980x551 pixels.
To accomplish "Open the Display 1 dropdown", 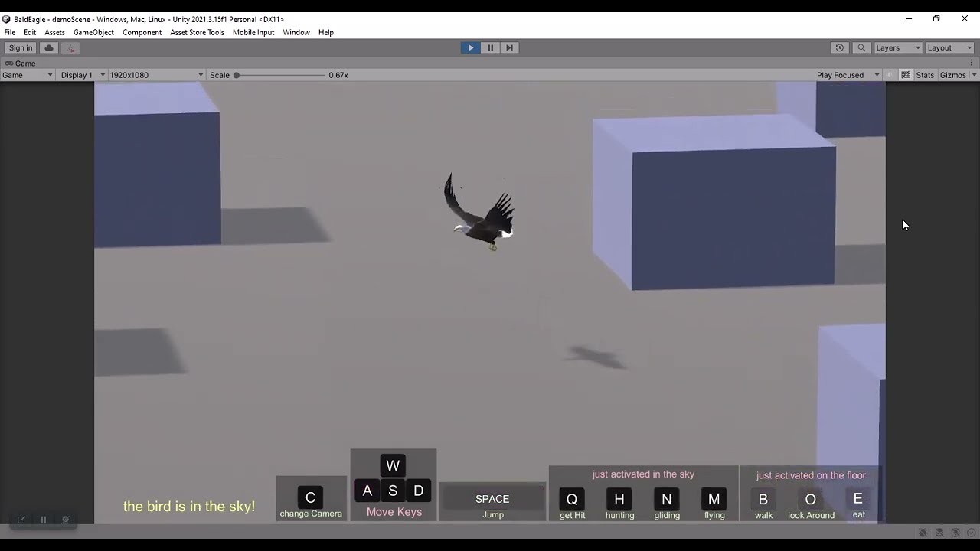I will [x=83, y=75].
